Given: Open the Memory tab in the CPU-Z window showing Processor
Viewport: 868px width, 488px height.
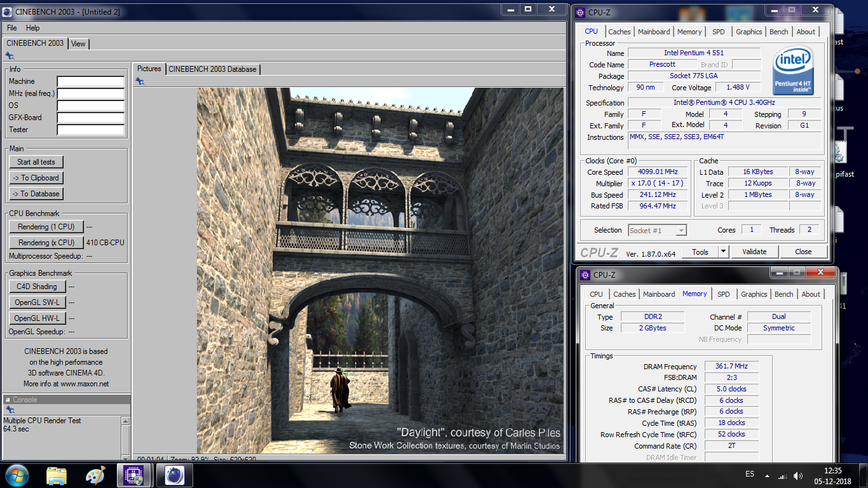Looking at the screenshot, I should tap(689, 32).
